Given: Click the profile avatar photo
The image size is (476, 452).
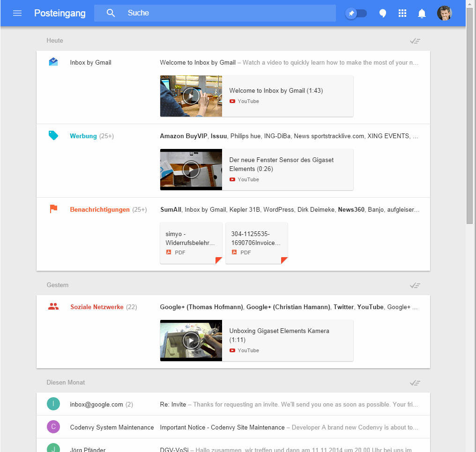Looking at the screenshot, I should coord(444,13).
